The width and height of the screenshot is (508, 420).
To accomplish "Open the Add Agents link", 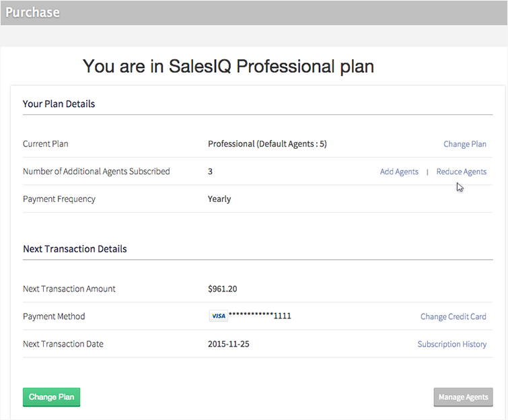I will pos(399,172).
